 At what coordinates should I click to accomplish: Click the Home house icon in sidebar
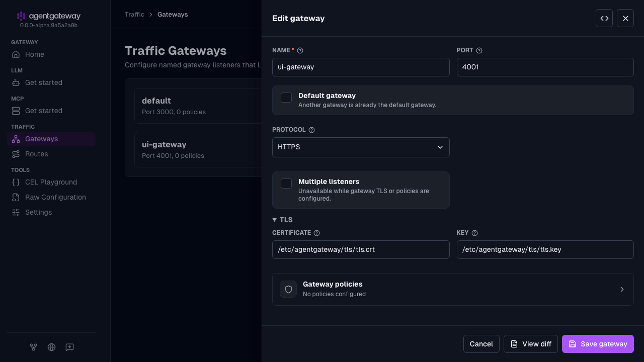[x=16, y=54]
